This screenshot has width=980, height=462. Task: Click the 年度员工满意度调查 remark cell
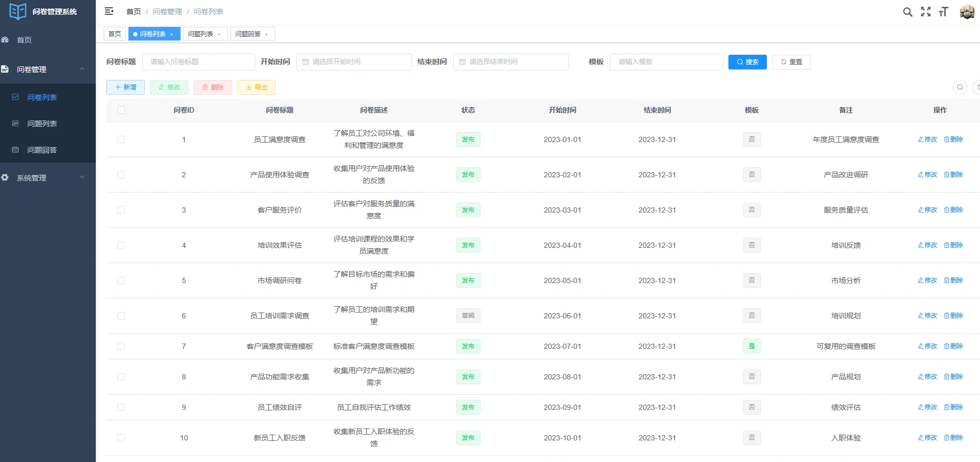pos(846,139)
